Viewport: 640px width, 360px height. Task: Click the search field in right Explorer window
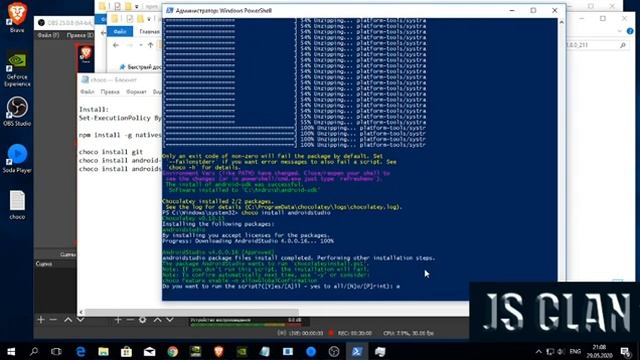click(597, 45)
